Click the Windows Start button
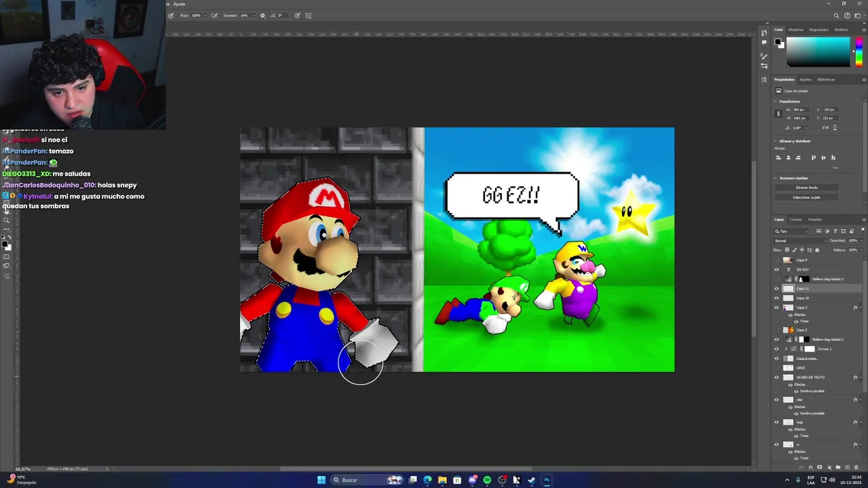 [321, 480]
